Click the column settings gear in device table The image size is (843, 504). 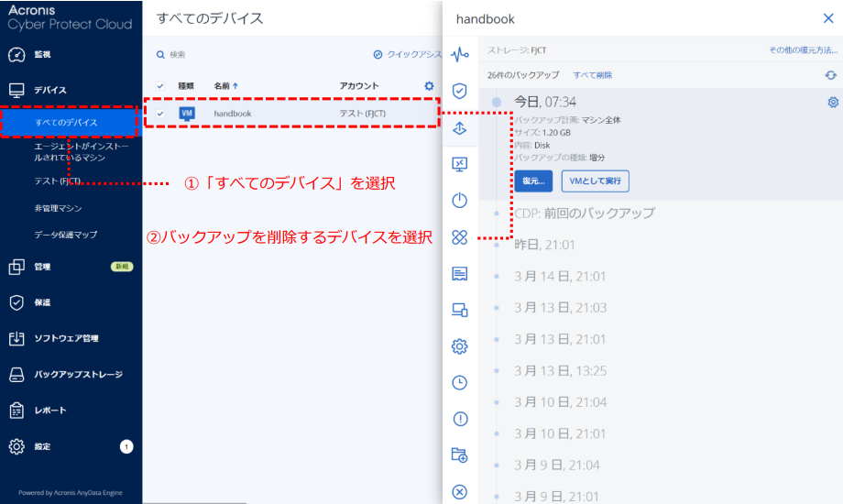(x=429, y=86)
